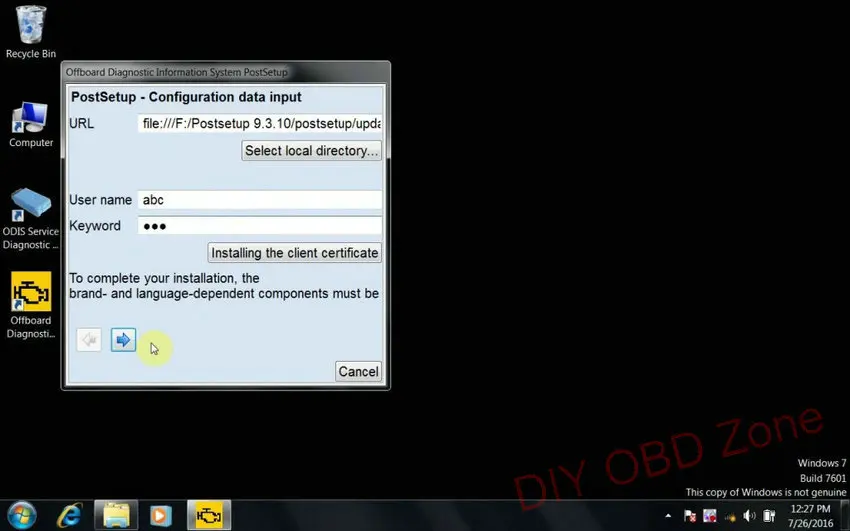Click into the User name field
Viewport: 850px width, 531px height.
pyautogui.click(x=260, y=200)
